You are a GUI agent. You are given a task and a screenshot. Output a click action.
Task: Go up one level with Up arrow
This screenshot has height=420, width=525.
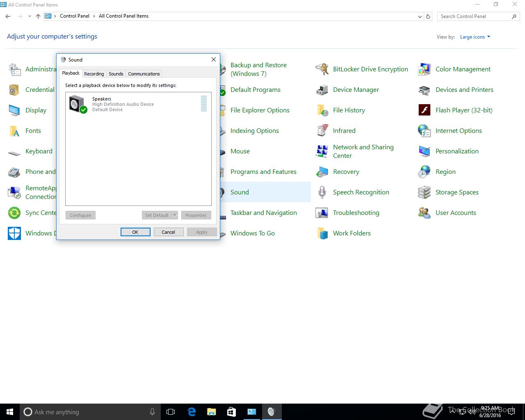click(38, 16)
